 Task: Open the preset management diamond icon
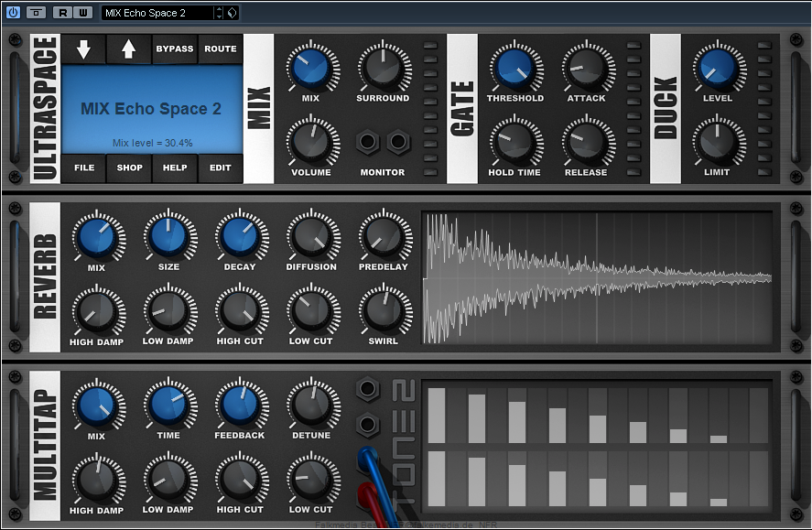pos(232,13)
